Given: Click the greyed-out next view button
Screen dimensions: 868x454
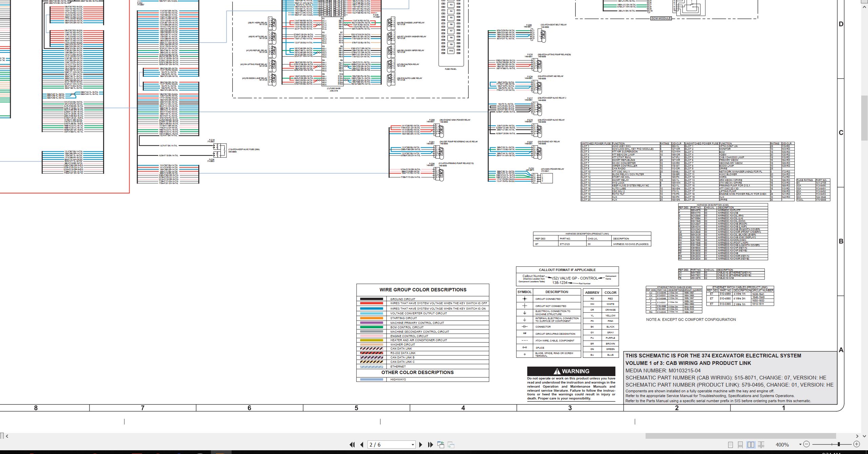Looking at the screenshot, I should [x=451, y=445].
